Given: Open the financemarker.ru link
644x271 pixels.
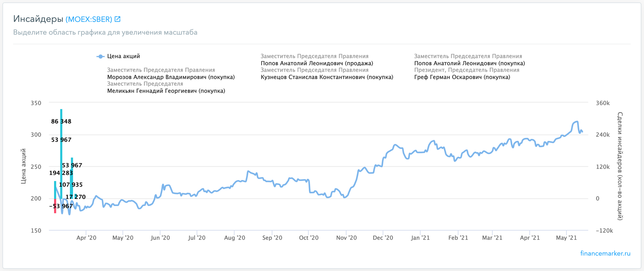Looking at the screenshot, I should (605, 253).
